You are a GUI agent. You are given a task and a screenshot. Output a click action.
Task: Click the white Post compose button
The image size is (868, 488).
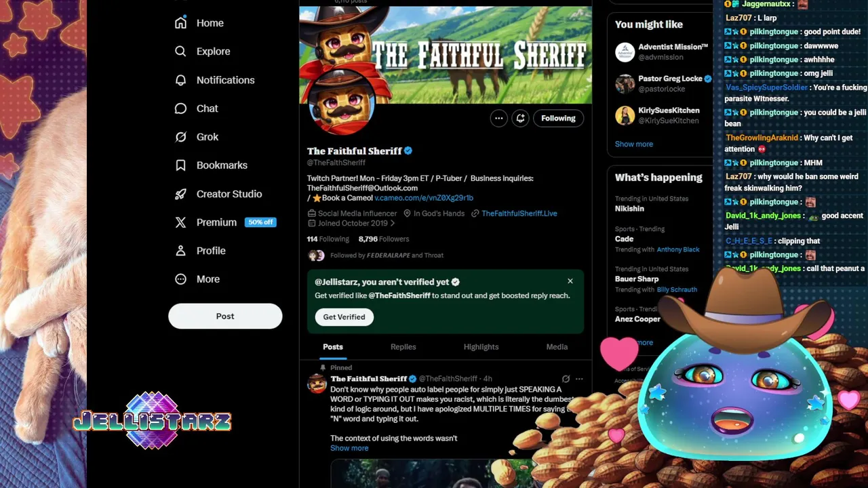coord(225,316)
